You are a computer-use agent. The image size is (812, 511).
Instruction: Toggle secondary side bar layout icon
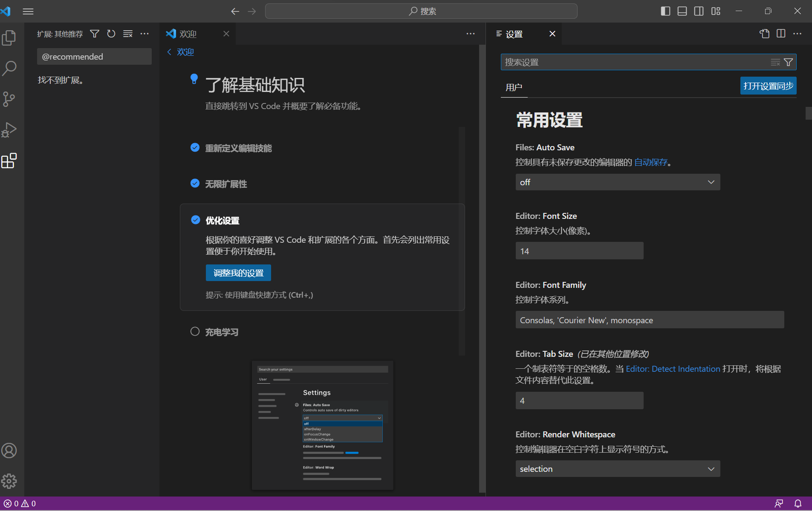[699, 11]
